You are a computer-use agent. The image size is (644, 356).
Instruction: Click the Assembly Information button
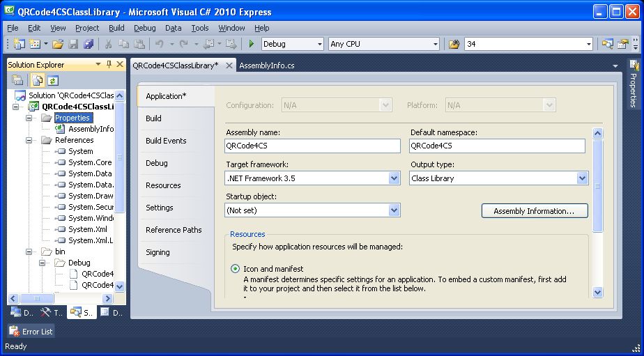click(534, 211)
